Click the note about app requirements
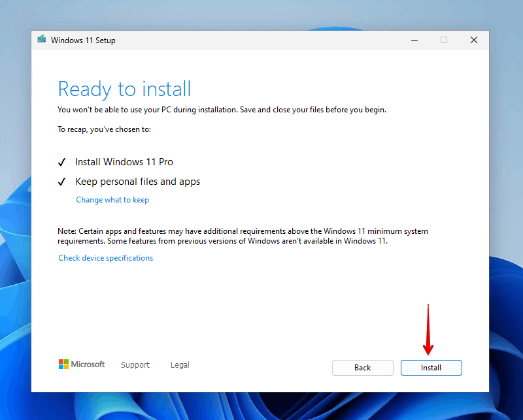The image size is (523, 420). [x=242, y=236]
